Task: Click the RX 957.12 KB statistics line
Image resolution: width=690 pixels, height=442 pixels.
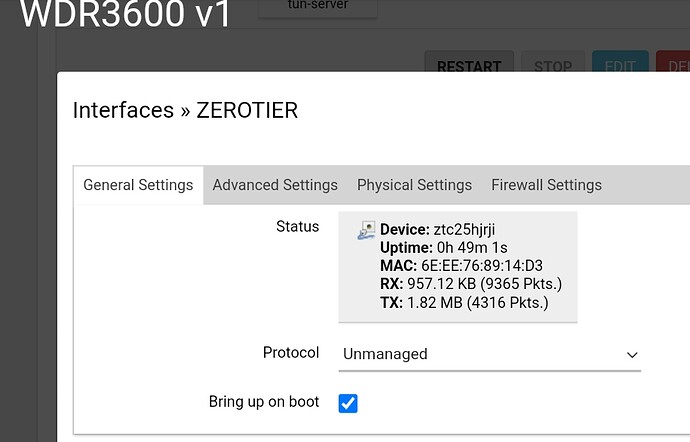Action: point(471,284)
